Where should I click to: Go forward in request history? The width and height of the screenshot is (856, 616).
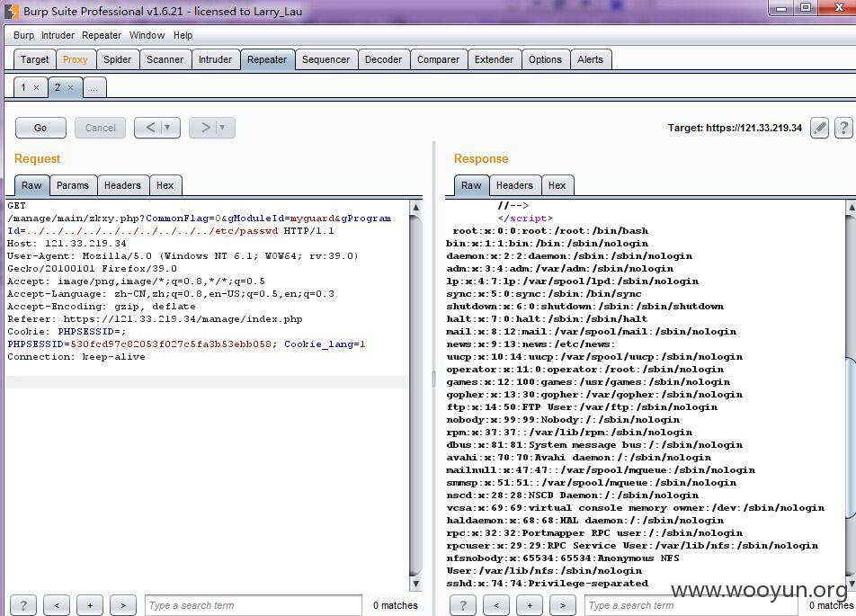tap(205, 128)
